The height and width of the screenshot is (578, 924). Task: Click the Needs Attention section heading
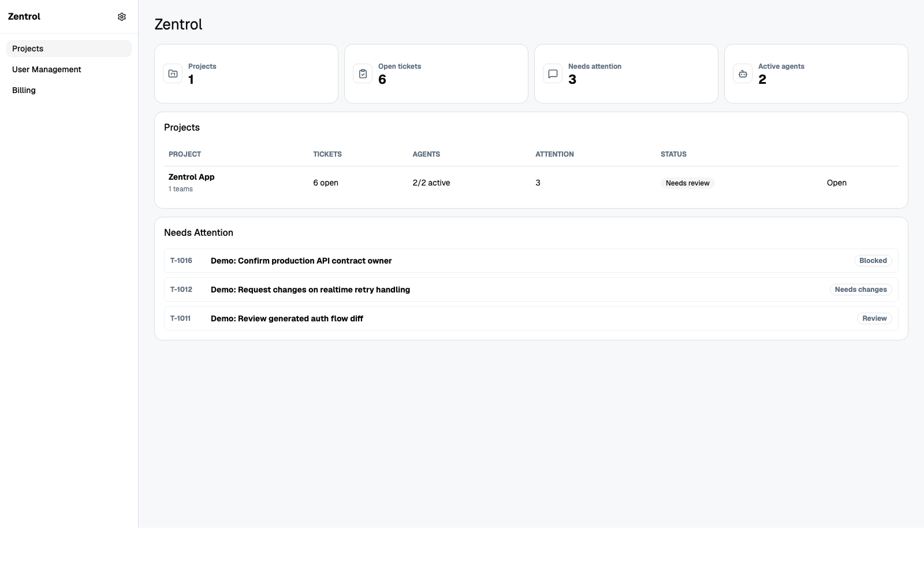[x=199, y=232]
